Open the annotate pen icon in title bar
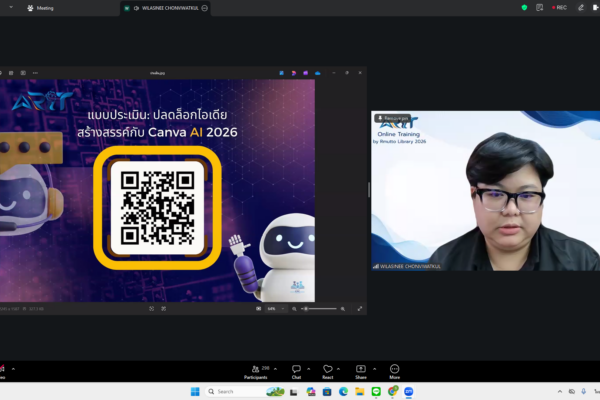Screen dimensions: 600x400 point(581,8)
